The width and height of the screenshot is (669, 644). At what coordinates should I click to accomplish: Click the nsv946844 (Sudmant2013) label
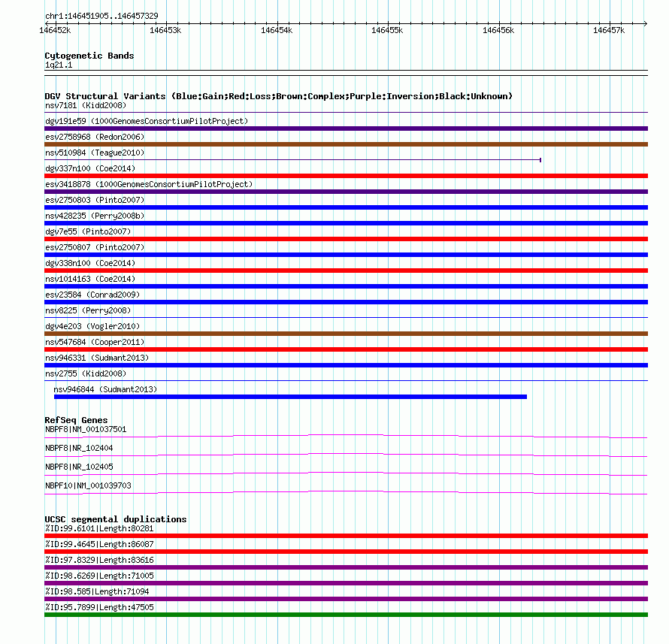tap(105, 389)
